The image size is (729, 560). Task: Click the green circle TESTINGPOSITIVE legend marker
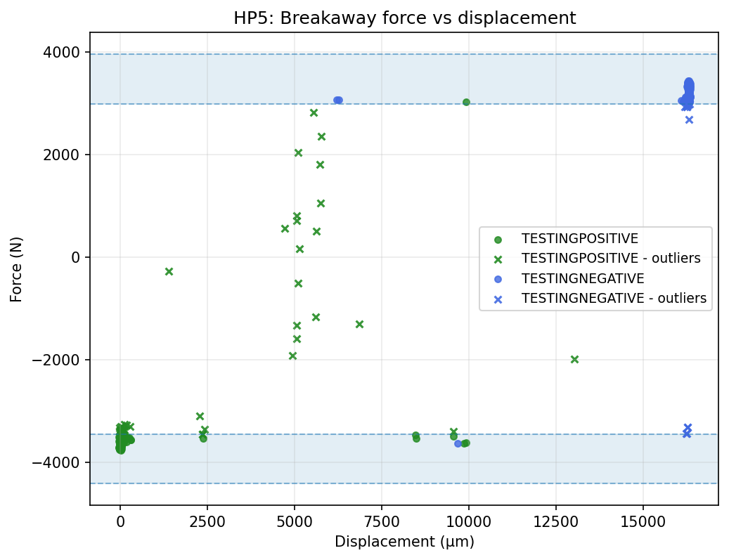498,238
